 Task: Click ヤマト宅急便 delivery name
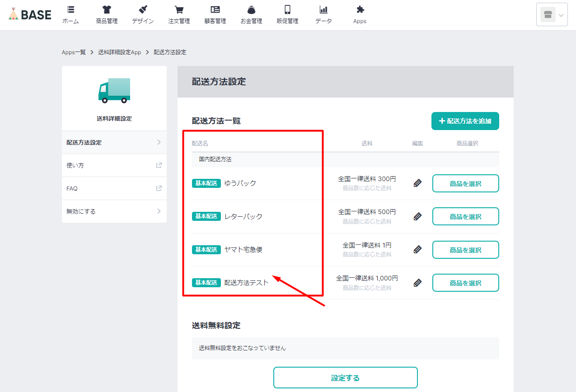(x=244, y=249)
